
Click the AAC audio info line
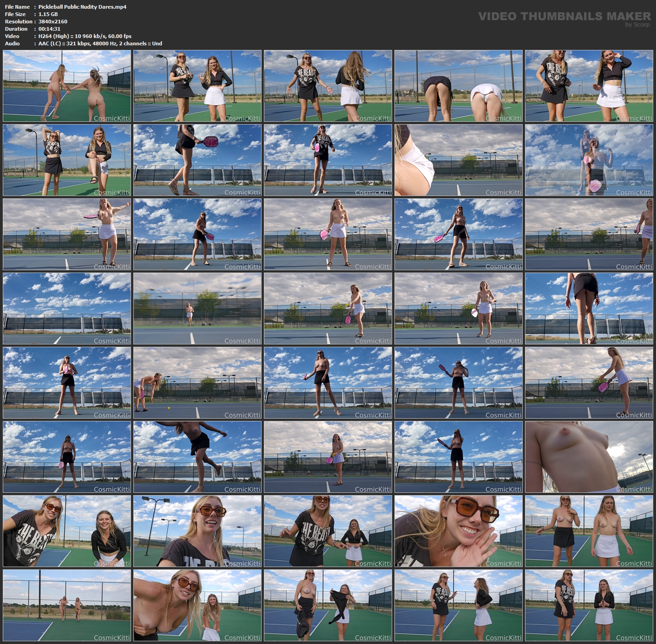[x=100, y=44]
